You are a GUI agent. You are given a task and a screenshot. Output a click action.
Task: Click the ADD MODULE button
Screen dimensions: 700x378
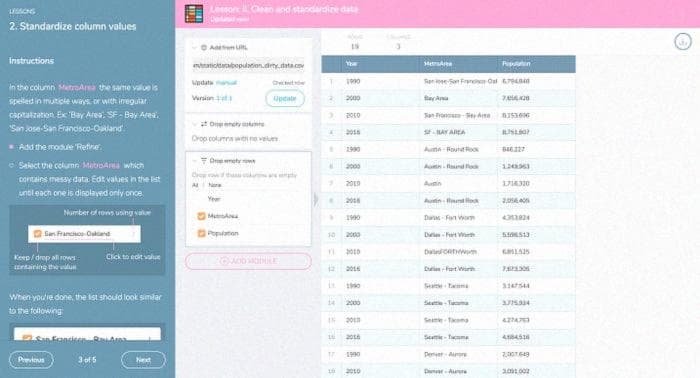click(x=248, y=261)
